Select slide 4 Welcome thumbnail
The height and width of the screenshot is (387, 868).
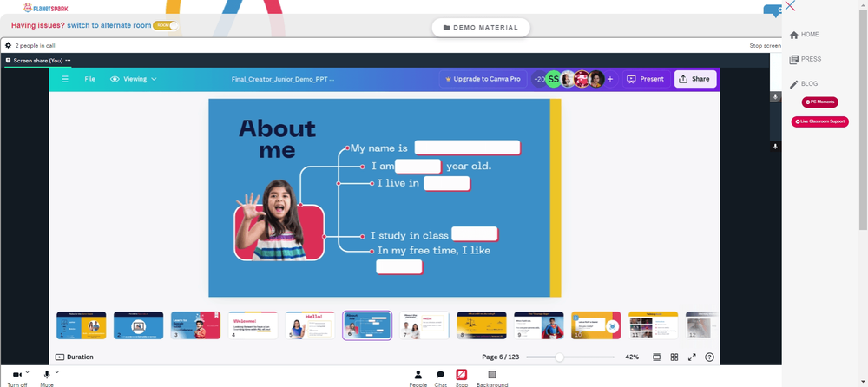click(x=253, y=325)
